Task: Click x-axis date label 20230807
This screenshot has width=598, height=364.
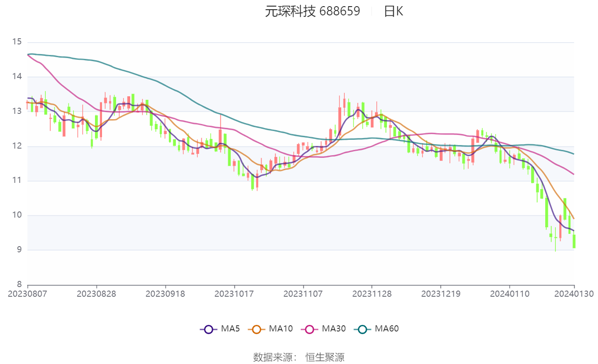Action: click(x=28, y=293)
